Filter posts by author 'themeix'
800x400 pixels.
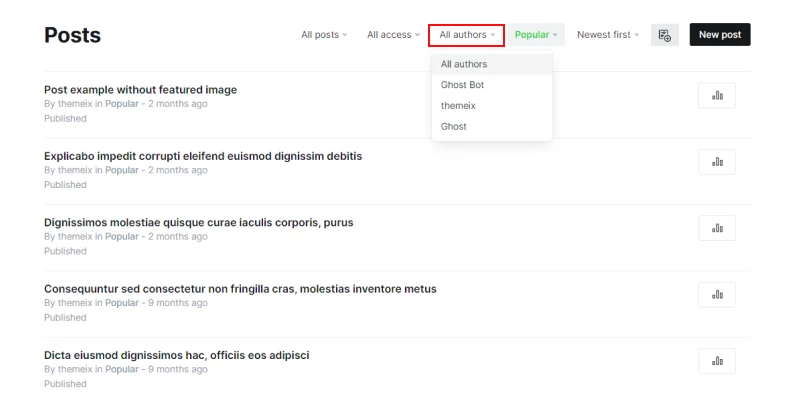[458, 105]
